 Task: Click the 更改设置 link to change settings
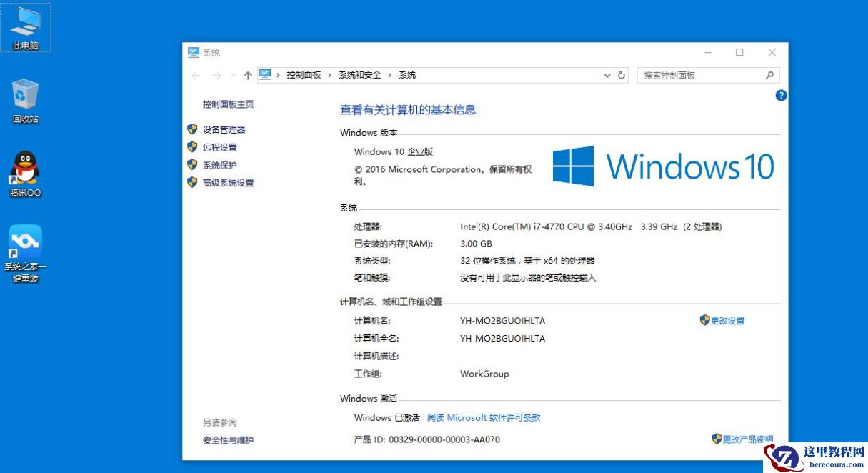click(727, 320)
